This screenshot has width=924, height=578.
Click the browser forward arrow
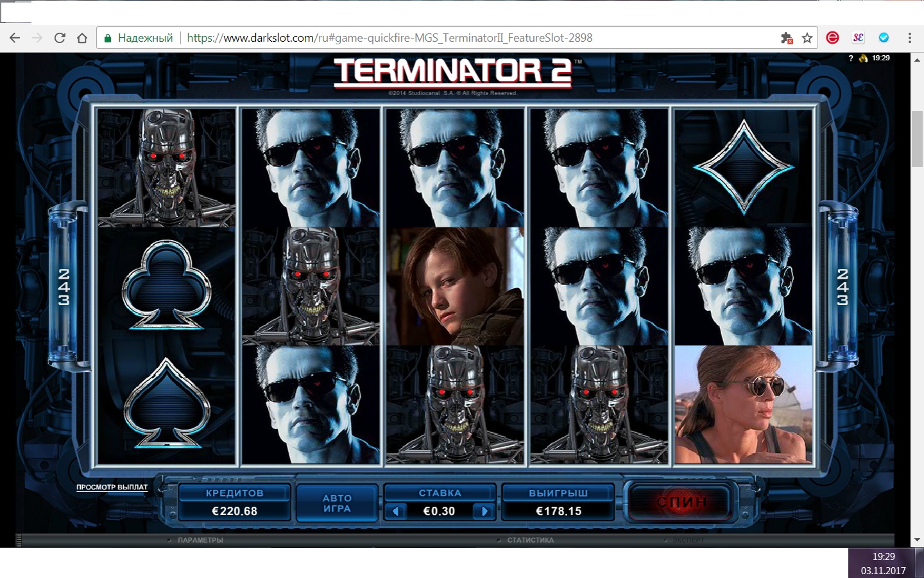point(37,38)
